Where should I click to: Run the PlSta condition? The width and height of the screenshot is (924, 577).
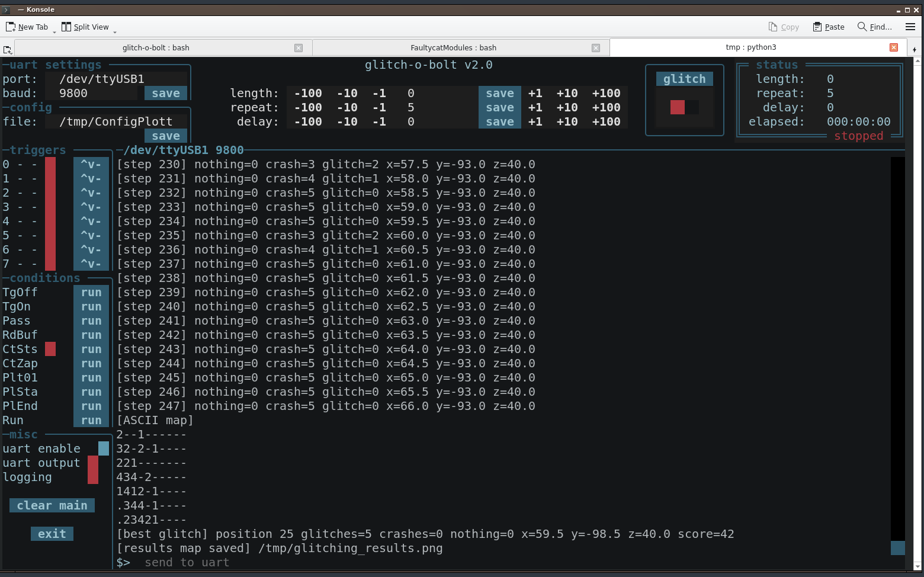coord(91,392)
